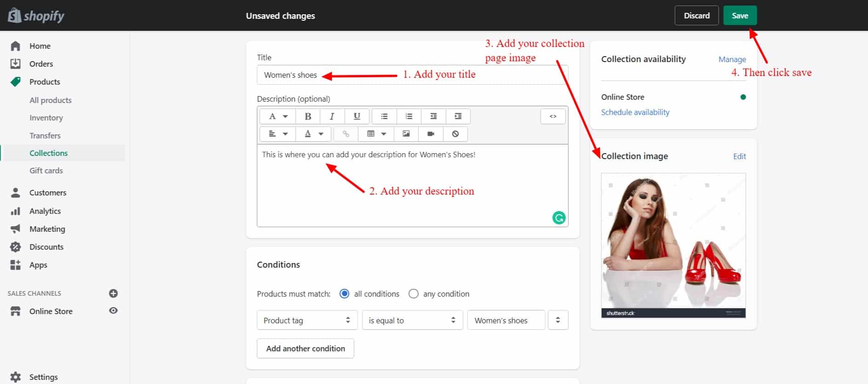Insert image icon in description toolbar

tap(406, 134)
